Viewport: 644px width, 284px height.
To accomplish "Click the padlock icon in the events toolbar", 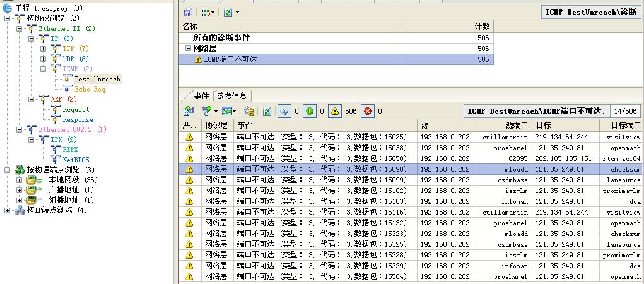I will pos(249,111).
